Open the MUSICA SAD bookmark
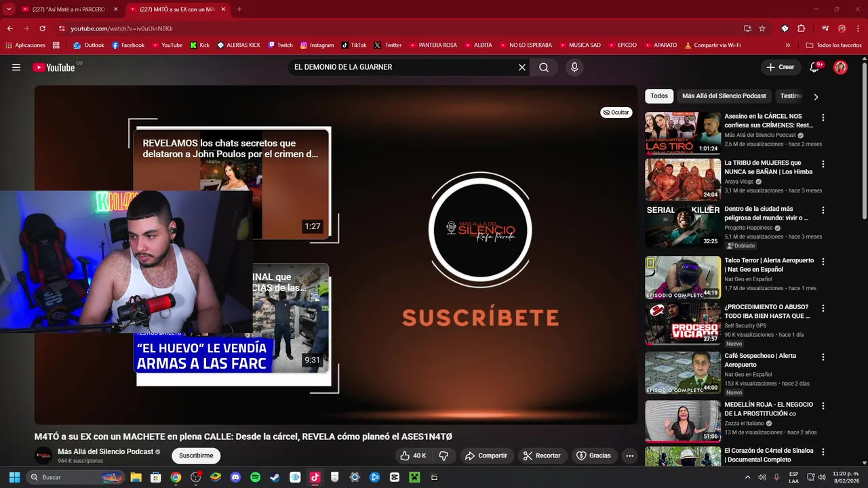This screenshot has height=488, width=868. coord(580,45)
